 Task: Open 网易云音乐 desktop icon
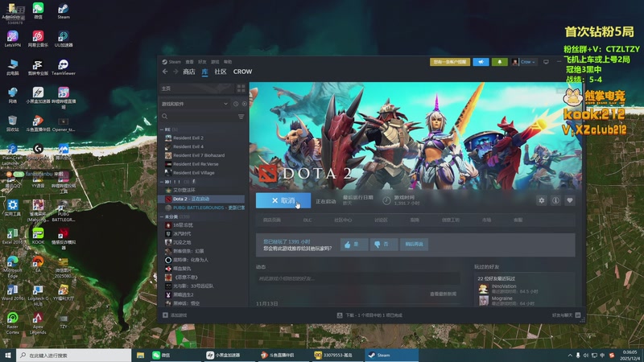pos(38,39)
